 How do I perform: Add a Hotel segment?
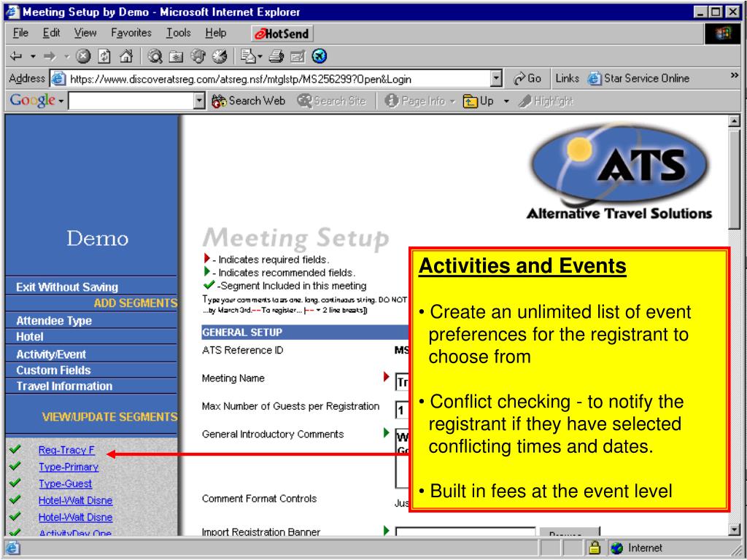(x=29, y=337)
